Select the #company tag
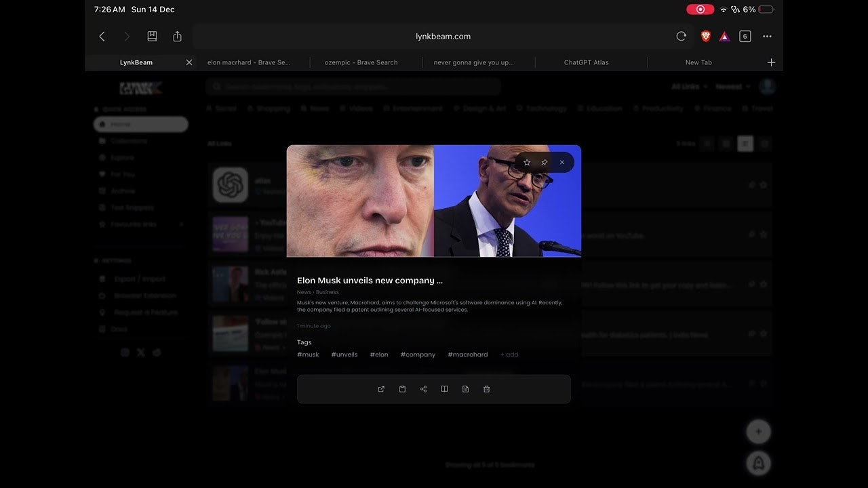 pos(418,354)
